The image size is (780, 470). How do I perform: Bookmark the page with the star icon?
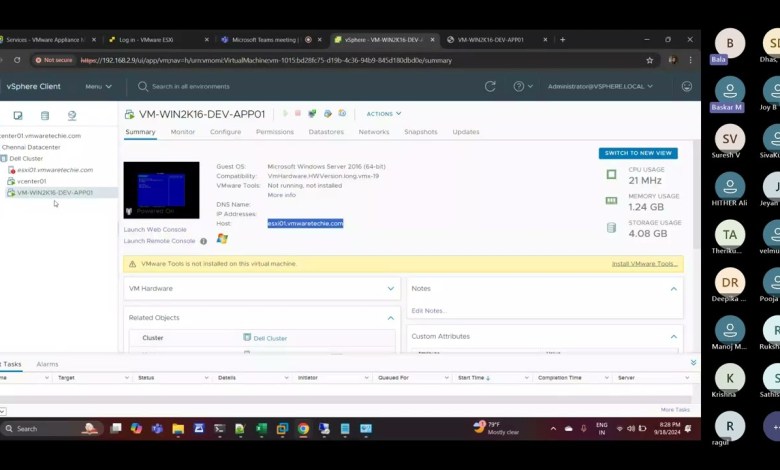[x=649, y=60]
